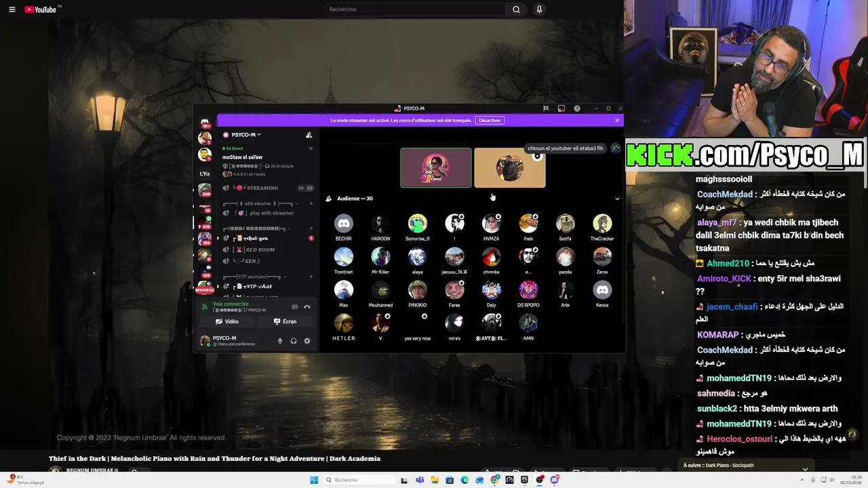
Task: Toggle noise suppression in voice panel
Action: (294, 306)
